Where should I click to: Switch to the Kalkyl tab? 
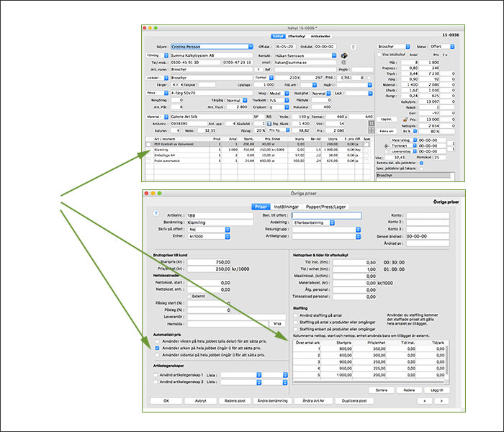(x=278, y=36)
